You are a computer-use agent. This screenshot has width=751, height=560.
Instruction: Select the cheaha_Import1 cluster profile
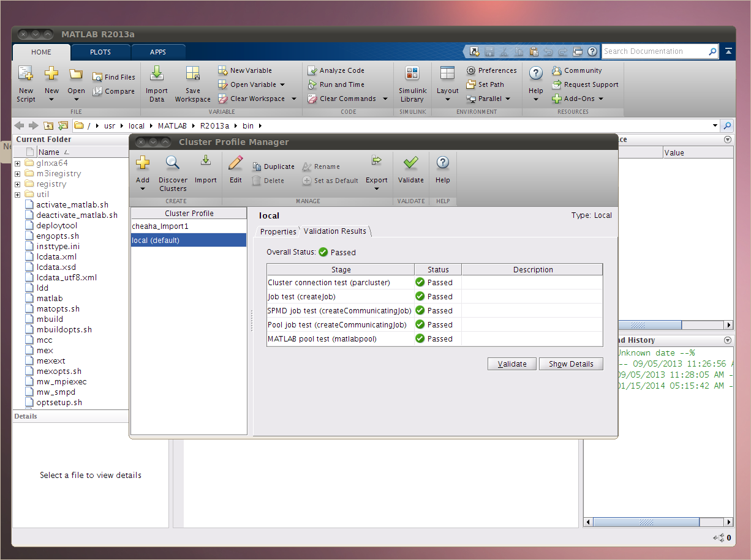point(189,226)
